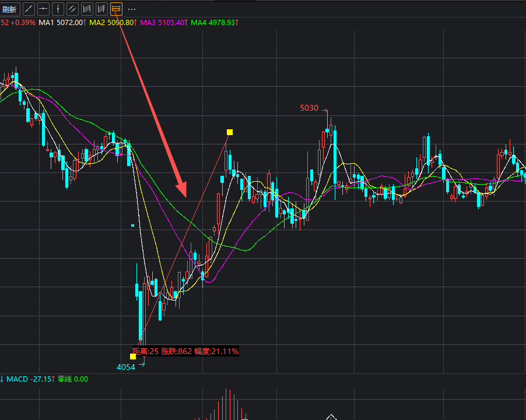Select the second channel lines tool beside ruler
Viewport: 526px width, 420px height.
pos(101,9)
